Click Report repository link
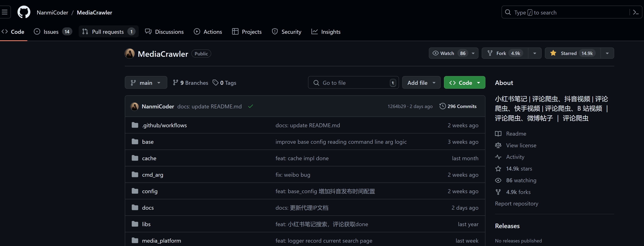644x246 pixels. tap(516, 204)
